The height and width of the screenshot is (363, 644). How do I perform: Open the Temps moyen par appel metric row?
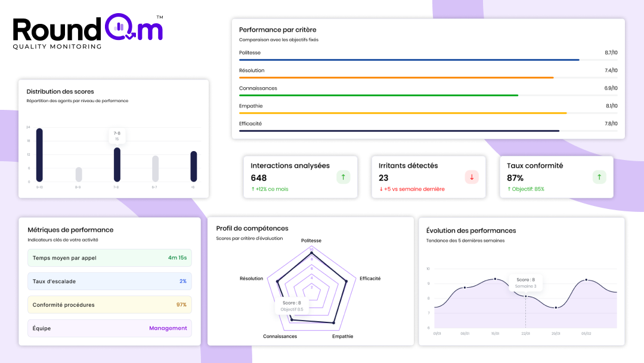coord(110,258)
